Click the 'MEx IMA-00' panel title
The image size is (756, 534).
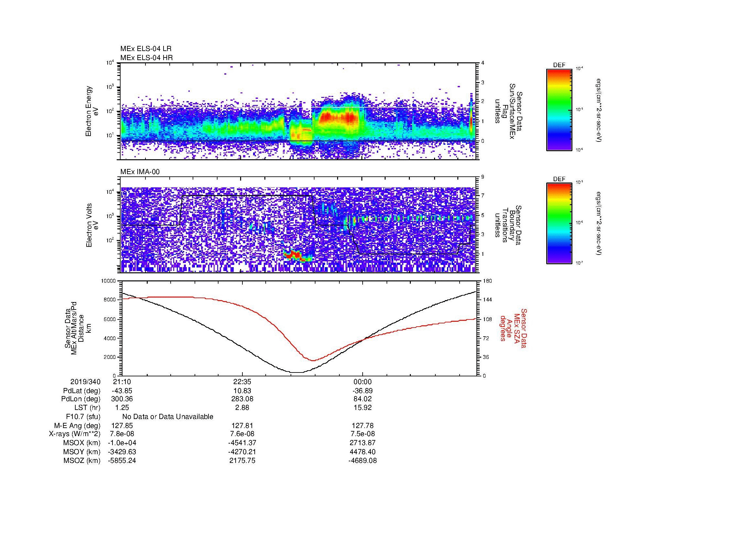(x=140, y=172)
